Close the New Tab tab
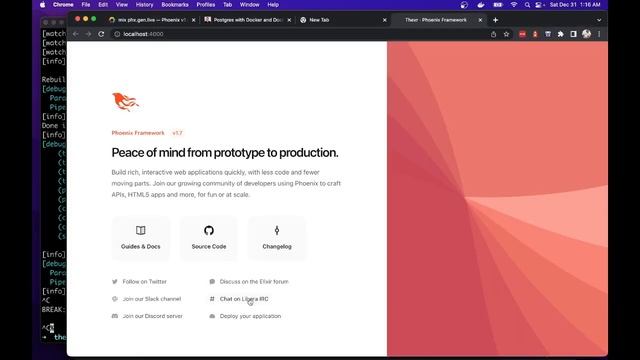Viewport: 640px width, 360px height. 384,20
